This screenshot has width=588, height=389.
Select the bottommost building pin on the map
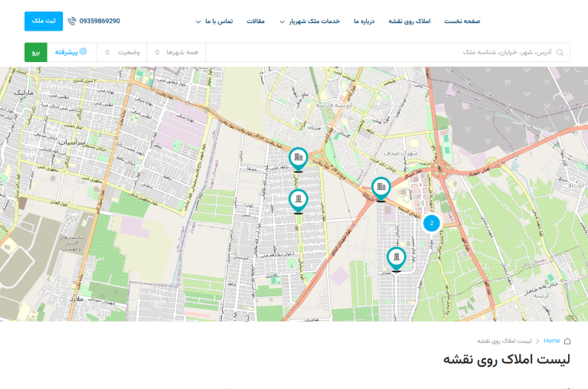coord(396,258)
